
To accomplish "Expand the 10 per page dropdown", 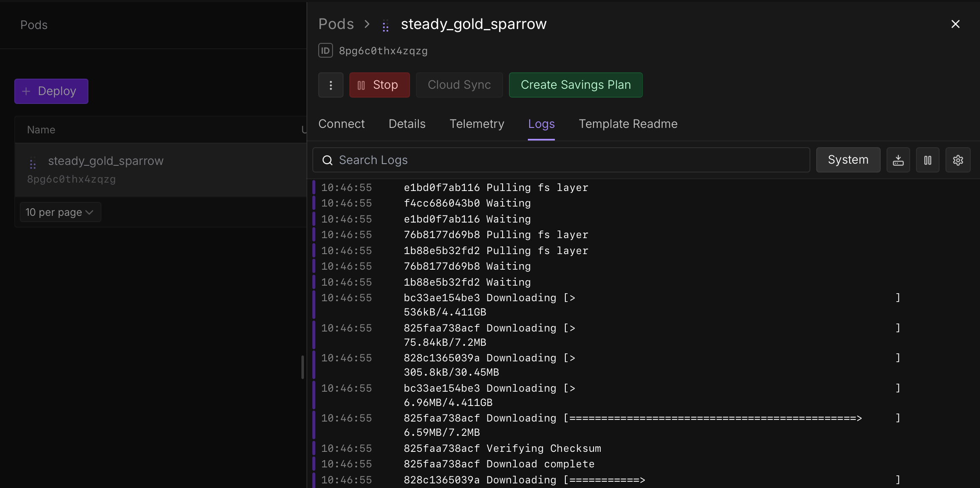I will coord(60,212).
